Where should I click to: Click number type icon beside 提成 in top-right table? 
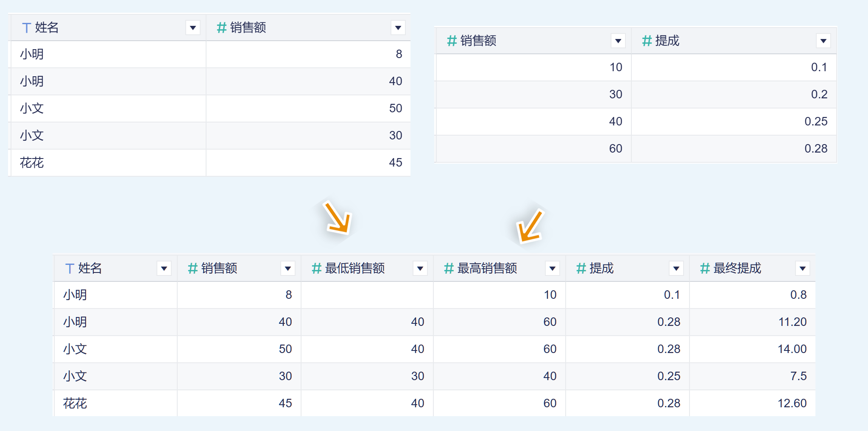[x=647, y=41]
